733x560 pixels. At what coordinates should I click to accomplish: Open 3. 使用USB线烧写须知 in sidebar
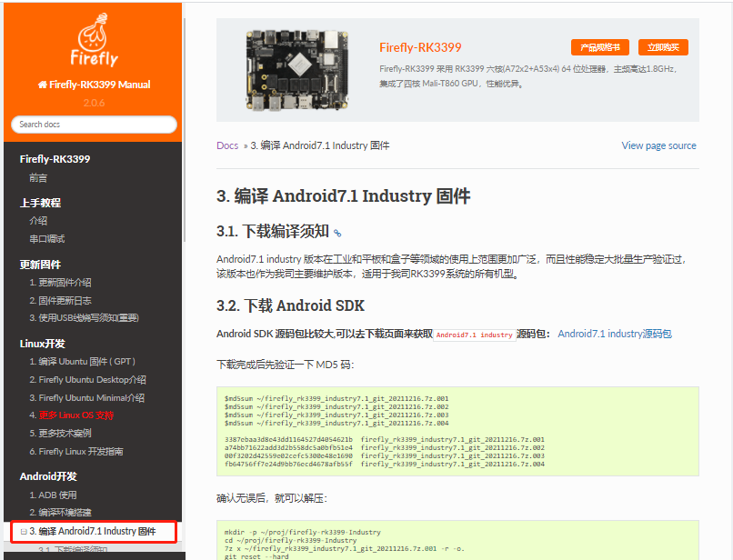pyautogui.click(x=85, y=318)
